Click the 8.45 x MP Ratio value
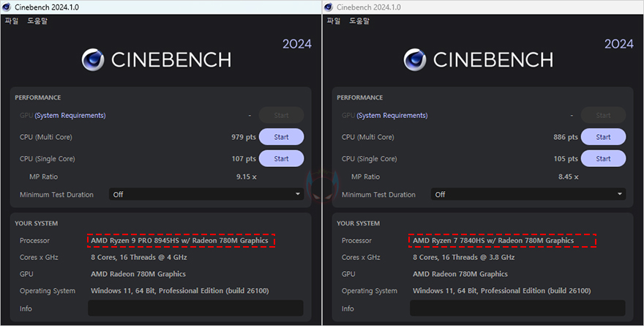 (569, 177)
